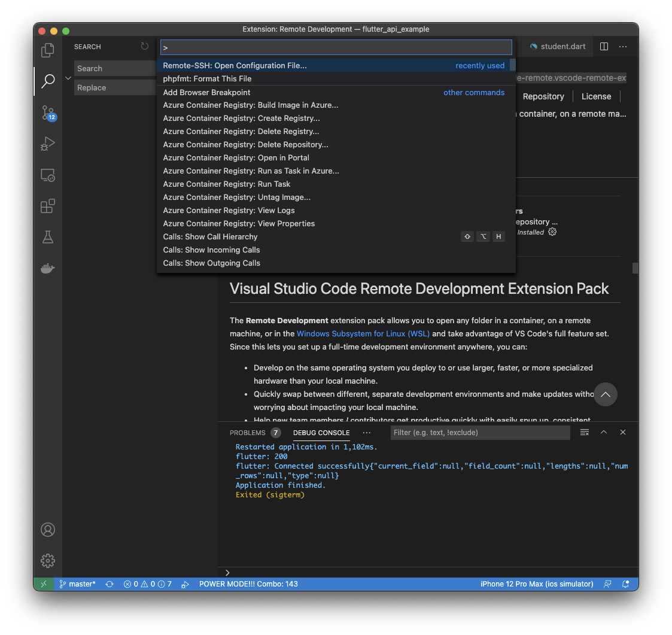Choose Calls: Show Incoming Calls
672x635 pixels.
click(x=336, y=250)
